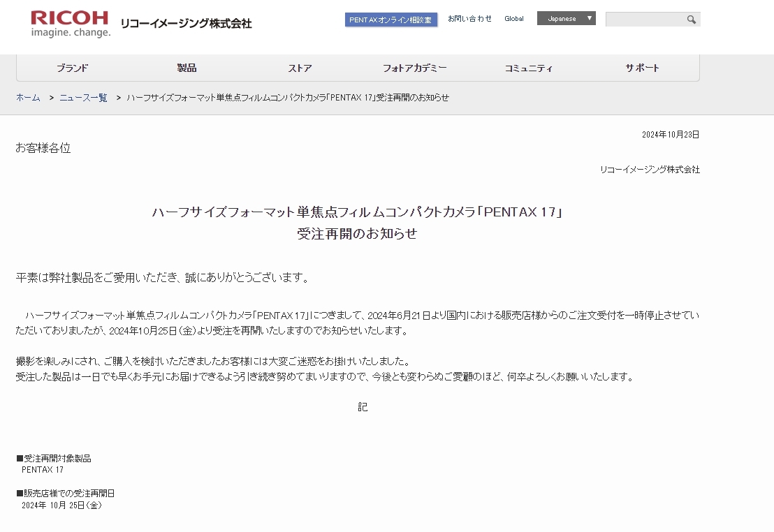Click リコーイメージング株式会社 header title
Image resolution: width=774 pixels, height=532 pixels.
pos(186,23)
